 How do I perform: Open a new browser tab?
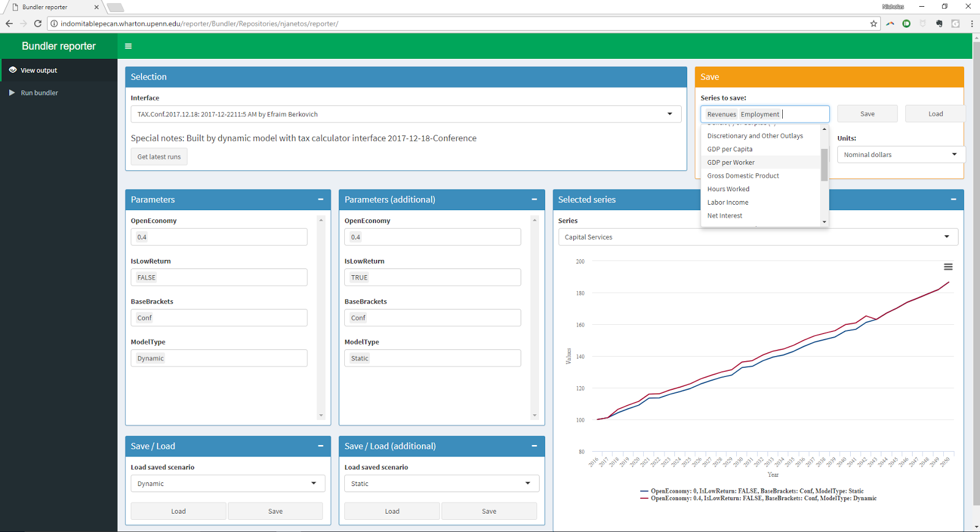(115, 7)
